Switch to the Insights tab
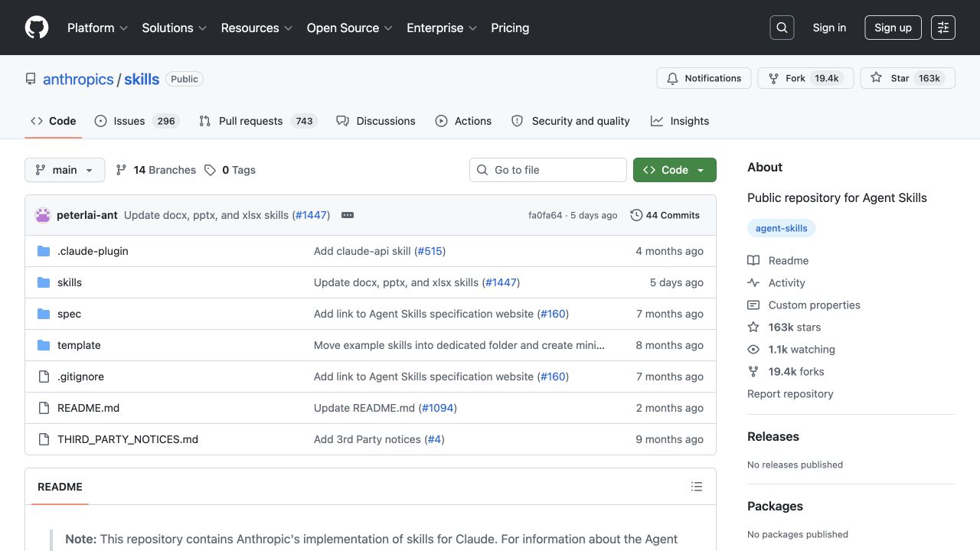Viewport: 980px width, 551px height. pyautogui.click(x=680, y=121)
